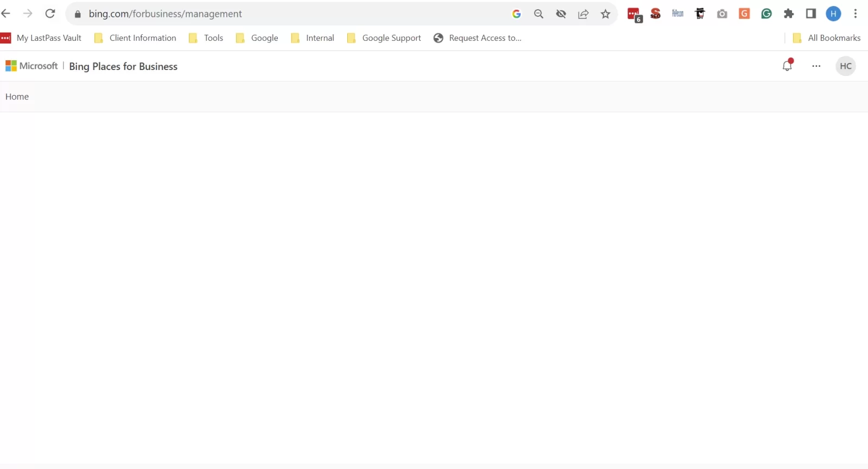Image resolution: width=868 pixels, height=469 pixels.
Task: Expand the three-dot more options in Bing header
Action: (x=816, y=66)
